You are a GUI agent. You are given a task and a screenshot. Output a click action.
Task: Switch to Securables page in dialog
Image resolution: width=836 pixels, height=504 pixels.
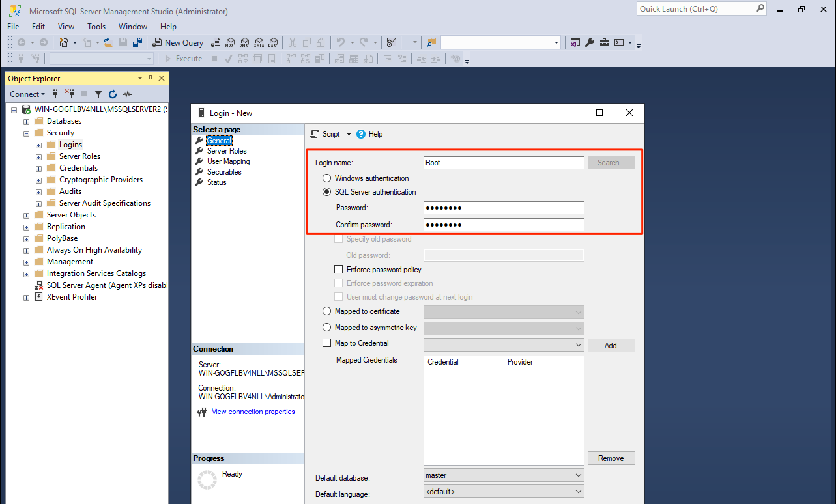point(224,172)
